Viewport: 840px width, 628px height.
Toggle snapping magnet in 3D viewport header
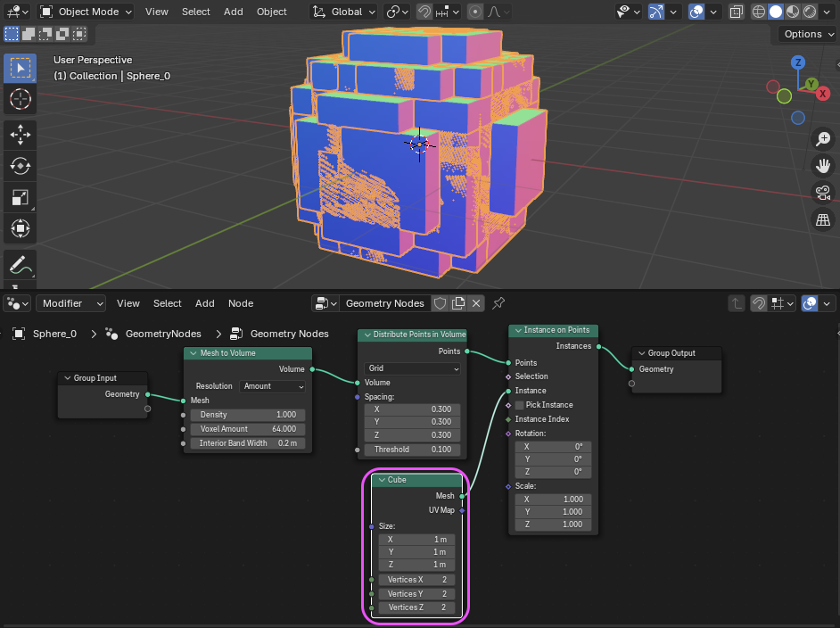coord(424,12)
